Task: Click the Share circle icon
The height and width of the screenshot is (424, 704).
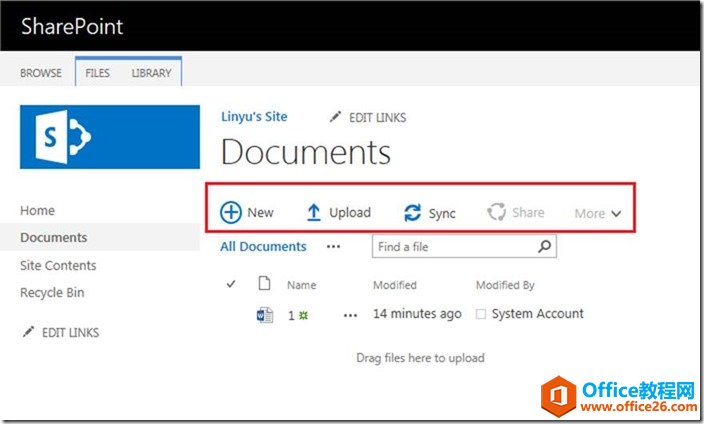Action: [497, 212]
